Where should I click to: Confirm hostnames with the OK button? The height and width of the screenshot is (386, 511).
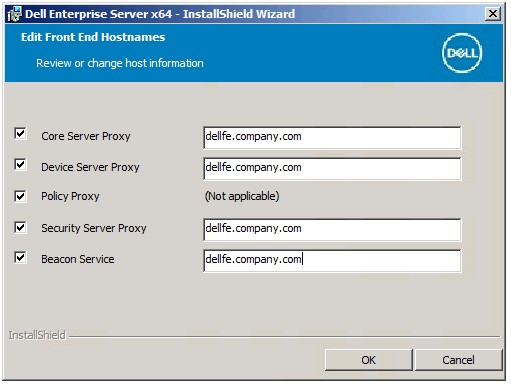[369, 360]
